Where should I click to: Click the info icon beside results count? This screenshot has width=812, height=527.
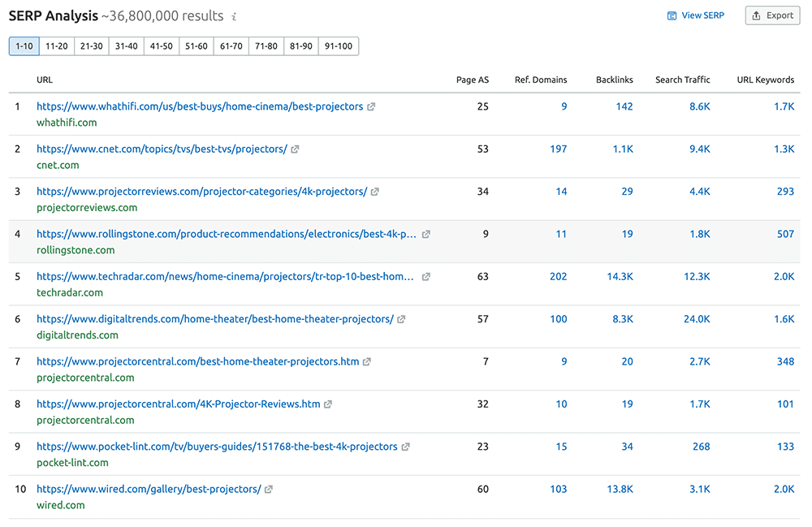pos(234,16)
